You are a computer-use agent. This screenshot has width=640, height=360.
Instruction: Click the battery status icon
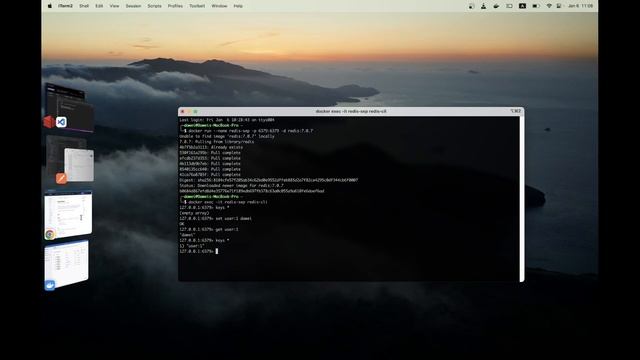click(x=536, y=6)
